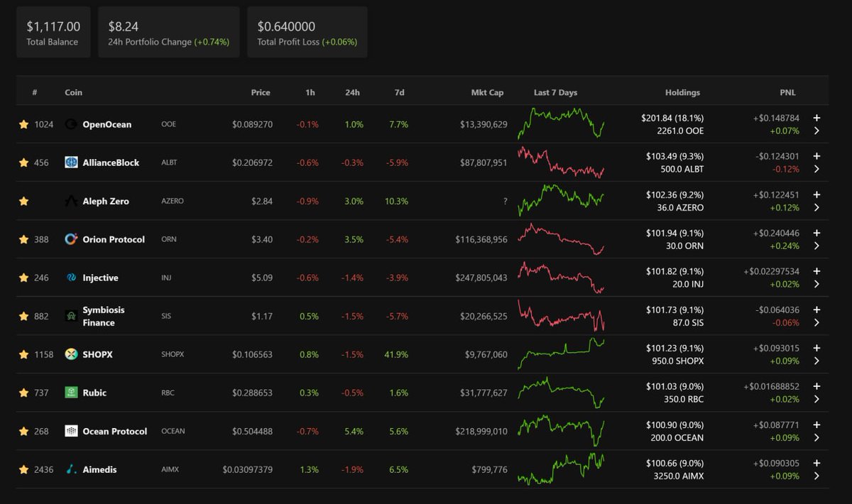Viewport: 852px width, 504px height.
Task: Sort table by 7d column header
Action: (x=399, y=92)
